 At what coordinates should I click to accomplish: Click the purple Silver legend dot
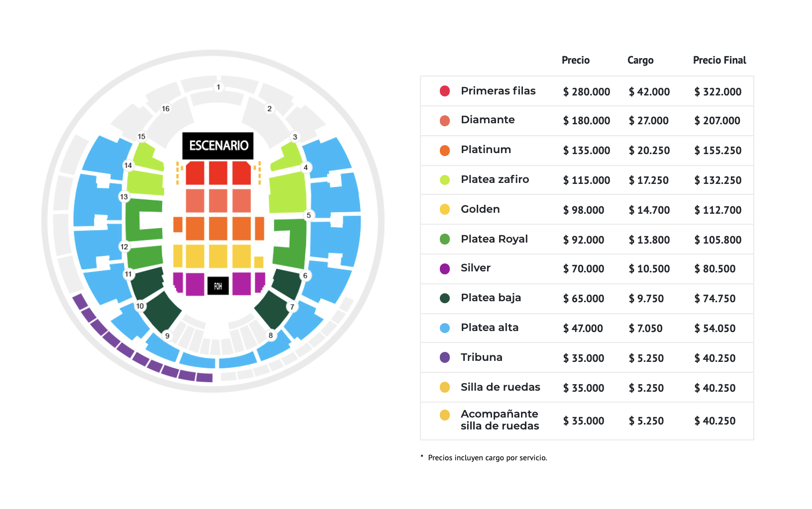tap(445, 269)
